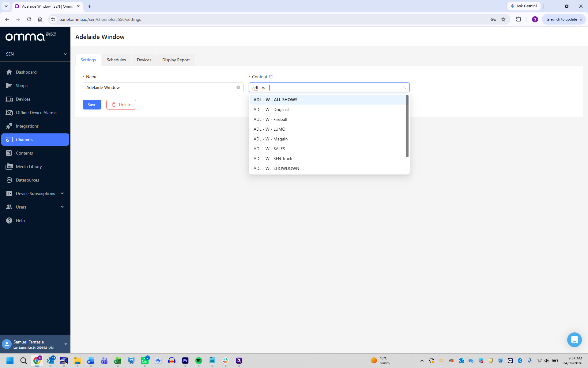Click the dropdown list scrollbar
The width and height of the screenshot is (588, 368).
click(407, 126)
